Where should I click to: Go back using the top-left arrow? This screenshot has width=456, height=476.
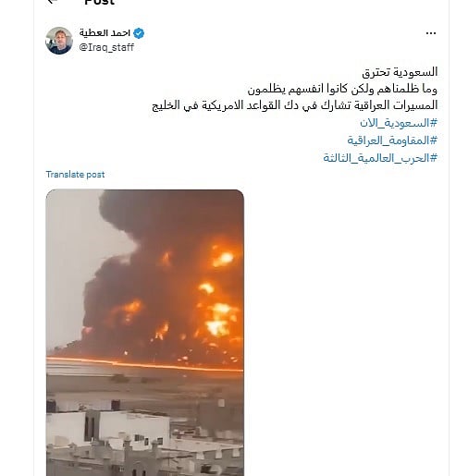(x=53, y=2)
